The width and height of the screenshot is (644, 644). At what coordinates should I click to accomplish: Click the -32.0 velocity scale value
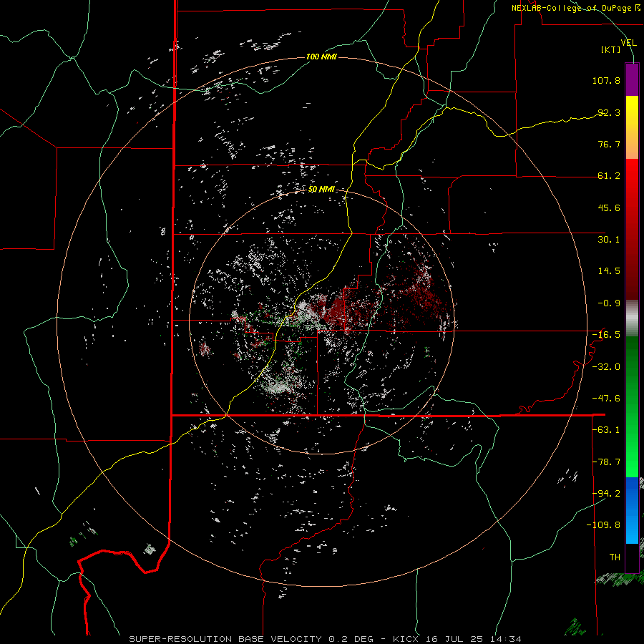[x=606, y=367]
